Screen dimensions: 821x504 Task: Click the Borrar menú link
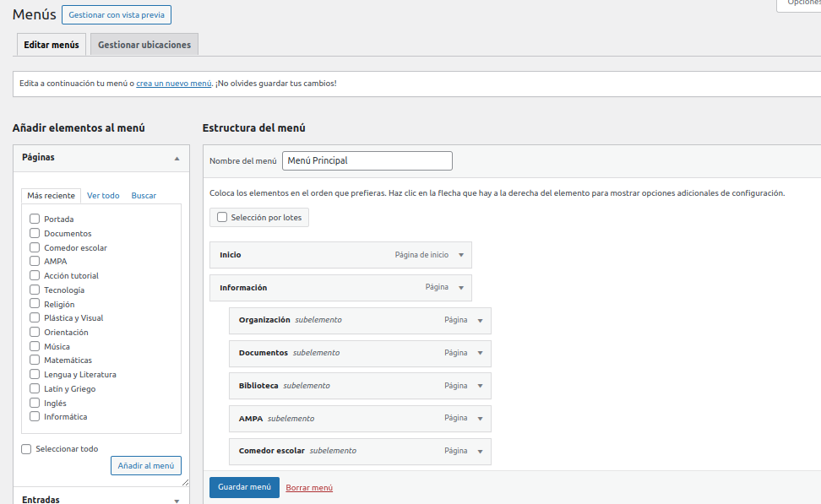tap(309, 487)
